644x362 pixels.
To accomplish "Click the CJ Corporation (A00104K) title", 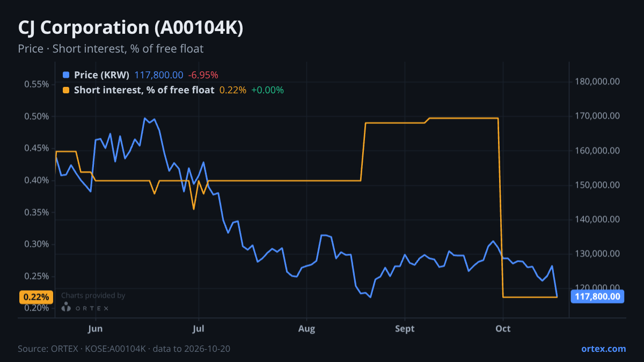I will (x=130, y=28).
